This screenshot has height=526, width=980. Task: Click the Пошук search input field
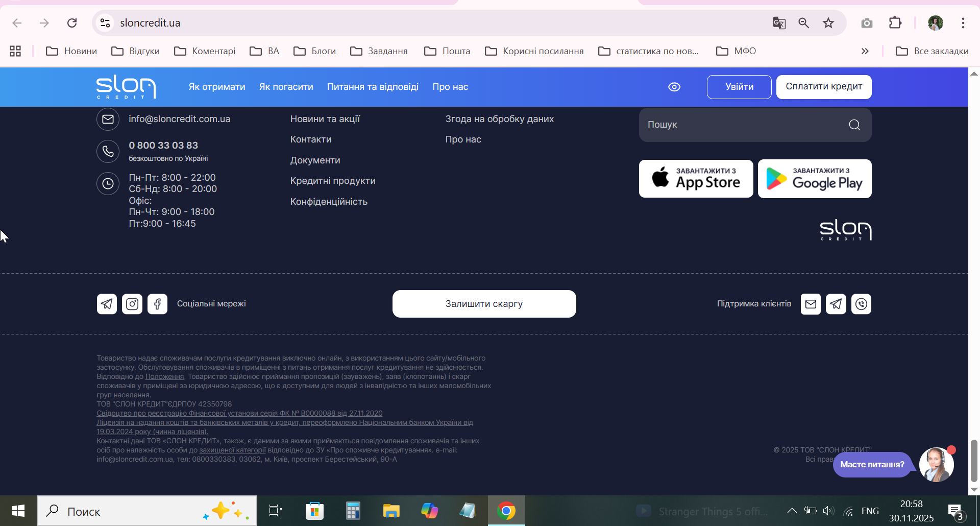755,125
